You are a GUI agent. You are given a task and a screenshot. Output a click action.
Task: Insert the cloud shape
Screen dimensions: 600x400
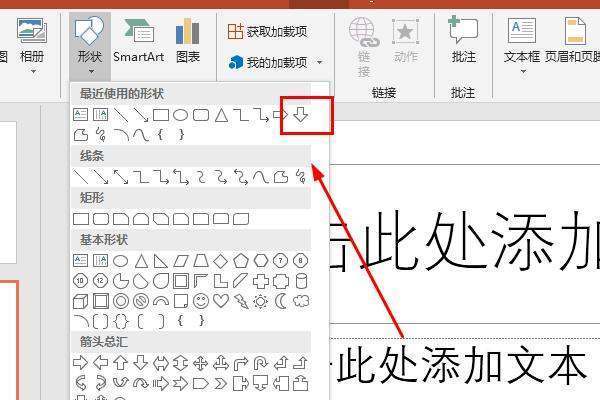(x=301, y=301)
